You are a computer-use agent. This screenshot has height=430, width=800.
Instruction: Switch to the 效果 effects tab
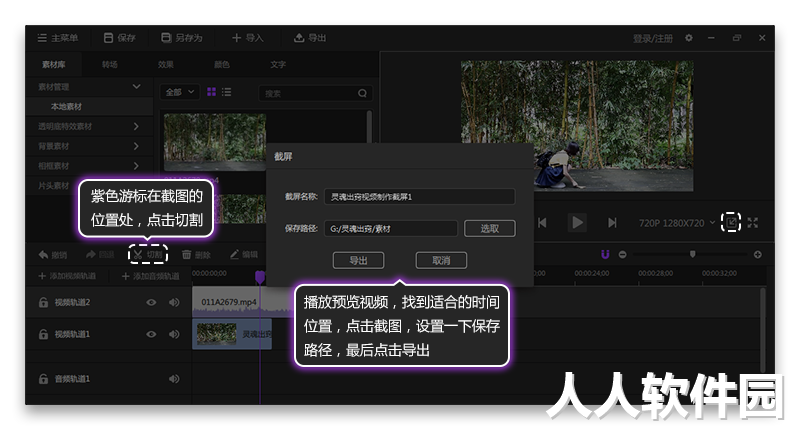pyautogui.click(x=166, y=65)
